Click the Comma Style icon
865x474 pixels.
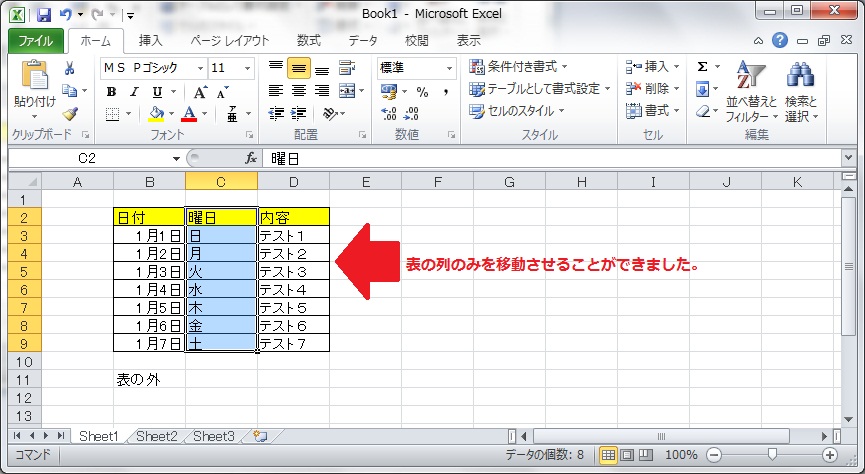tap(446, 92)
